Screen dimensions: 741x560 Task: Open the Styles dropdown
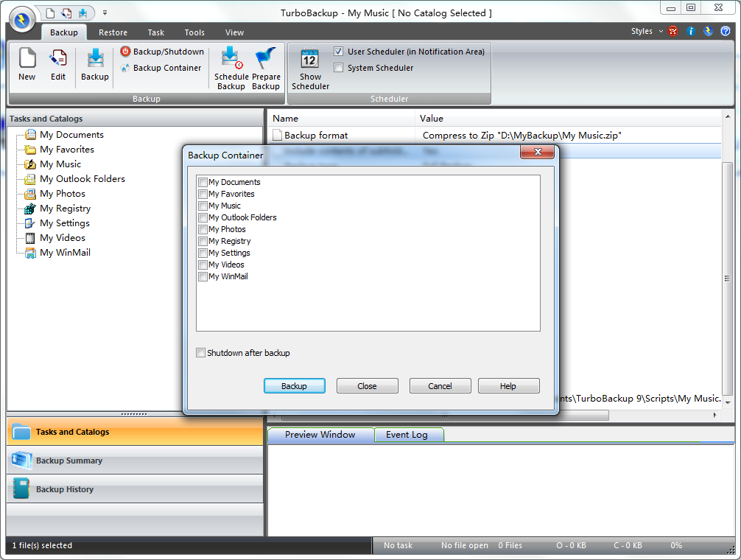point(647,31)
